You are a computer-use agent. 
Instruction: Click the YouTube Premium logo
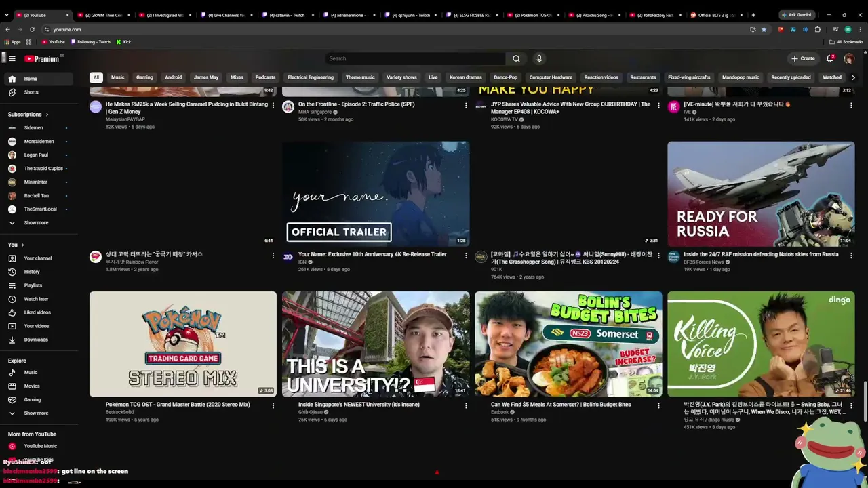pyautogui.click(x=42, y=59)
